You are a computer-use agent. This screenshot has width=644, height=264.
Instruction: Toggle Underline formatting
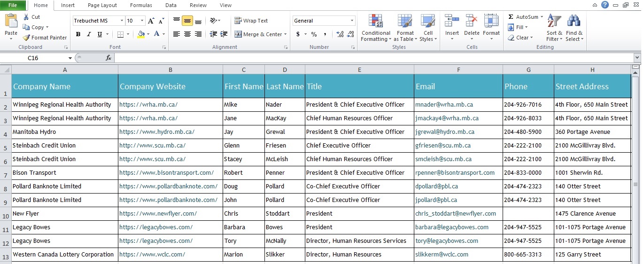tap(100, 34)
